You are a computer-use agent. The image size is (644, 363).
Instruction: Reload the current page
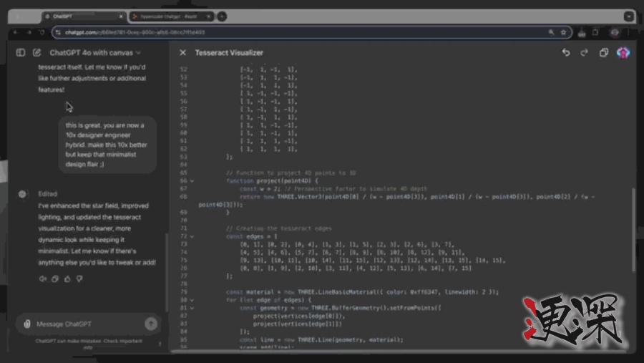pyautogui.click(x=42, y=32)
